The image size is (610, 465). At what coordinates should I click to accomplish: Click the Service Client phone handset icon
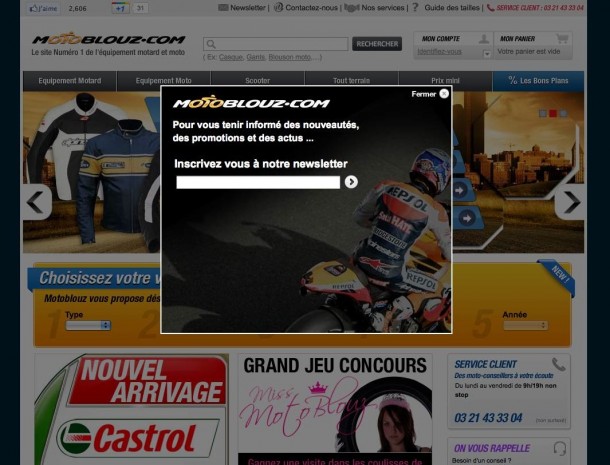[x=559, y=365]
